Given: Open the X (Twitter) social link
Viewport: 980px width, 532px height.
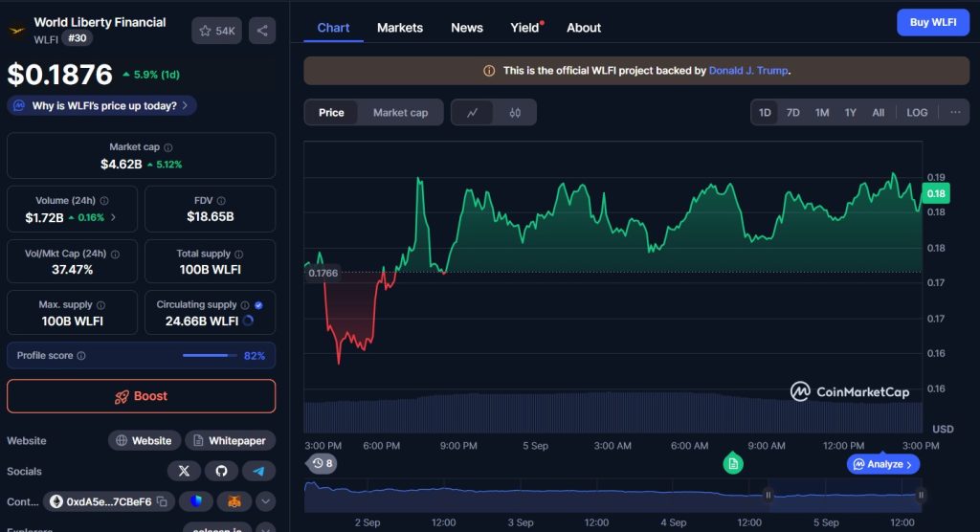Looking at the screenshot, I should (x=184, y=470).
